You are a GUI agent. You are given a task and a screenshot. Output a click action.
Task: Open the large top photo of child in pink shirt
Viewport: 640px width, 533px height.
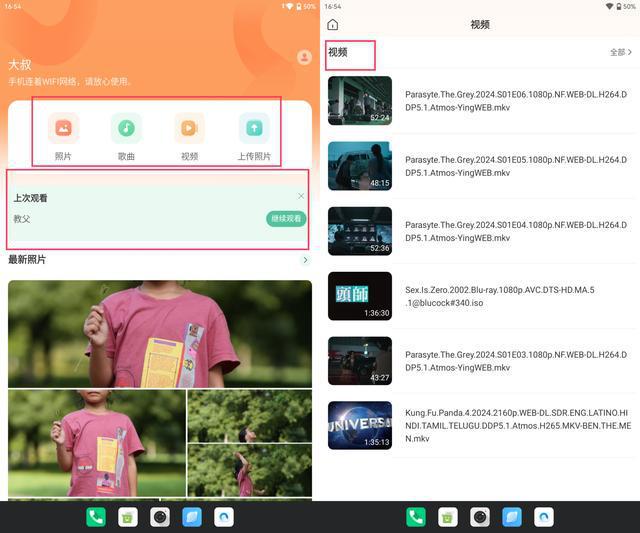click(160, 334)
